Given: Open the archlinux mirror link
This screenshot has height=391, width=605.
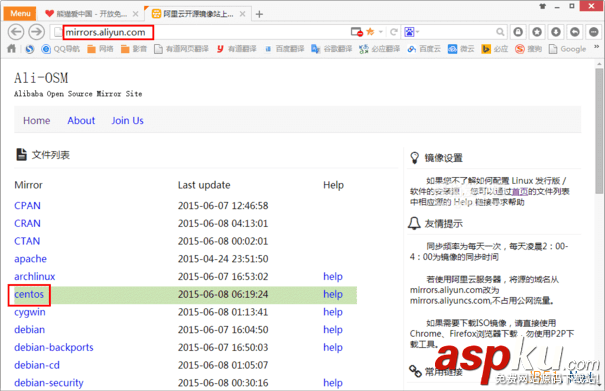Looking at the screenshot, I should (x=35, y=276).
